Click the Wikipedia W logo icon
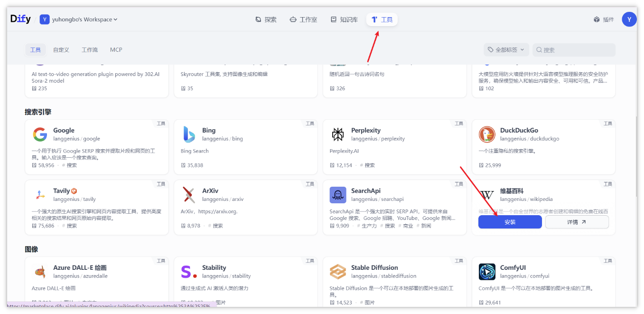This screenshot has width=644, height=314. click(487, 195)
